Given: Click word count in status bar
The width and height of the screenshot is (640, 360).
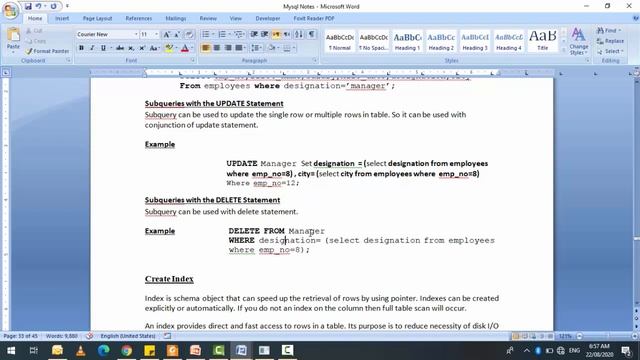Looking at the screenshot, I should coord(62,336).
